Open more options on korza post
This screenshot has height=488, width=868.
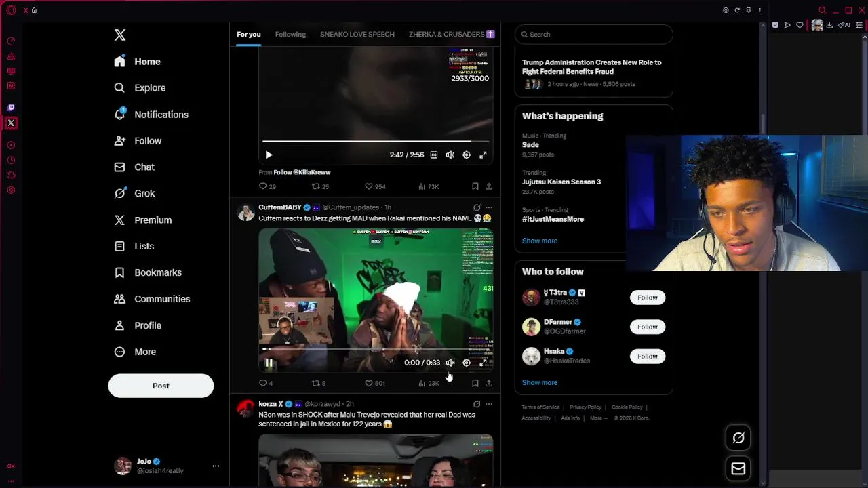tap(489, 404)
